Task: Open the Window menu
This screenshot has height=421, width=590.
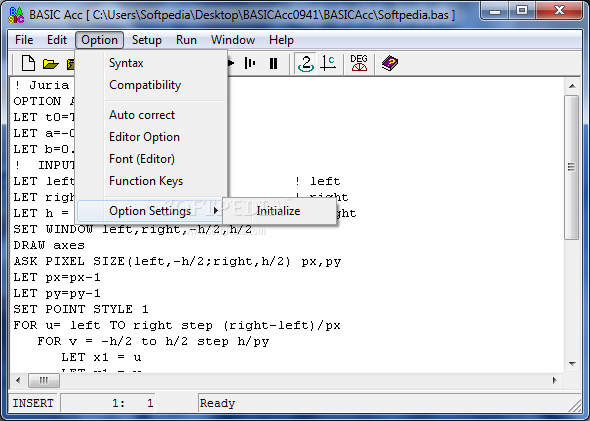Action: click(233, 40)
